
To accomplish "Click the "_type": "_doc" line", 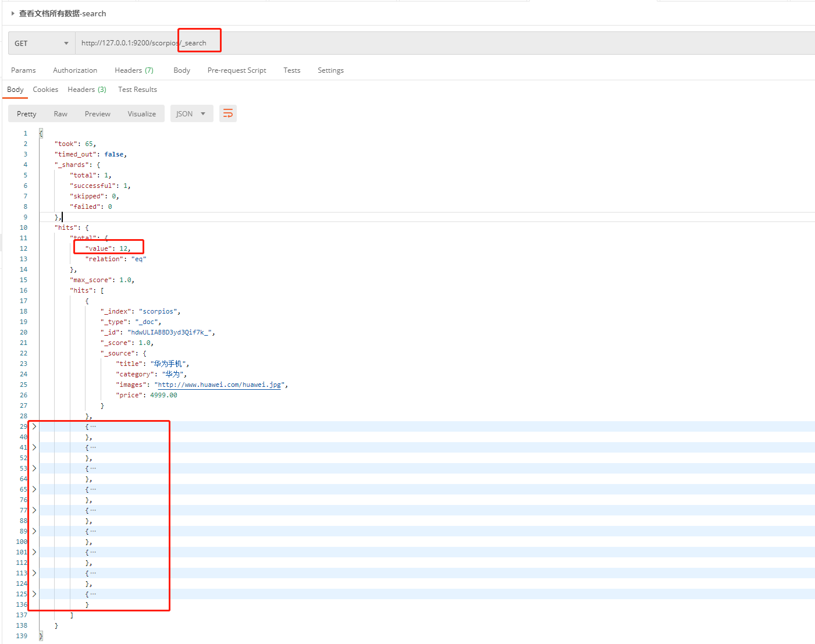I will (x=131, y=322).
